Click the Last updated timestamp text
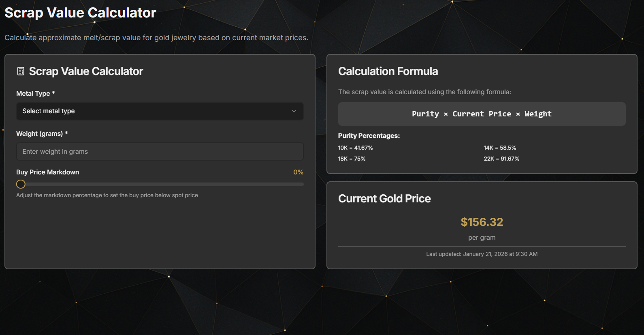 482,253
